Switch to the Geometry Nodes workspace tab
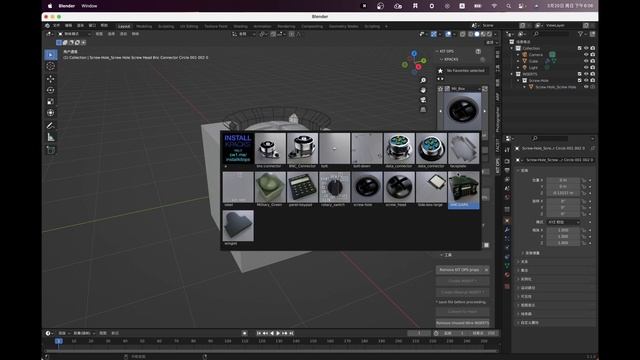Image resolution: width=640 pixels, height=360 pixels. (344, 26)
